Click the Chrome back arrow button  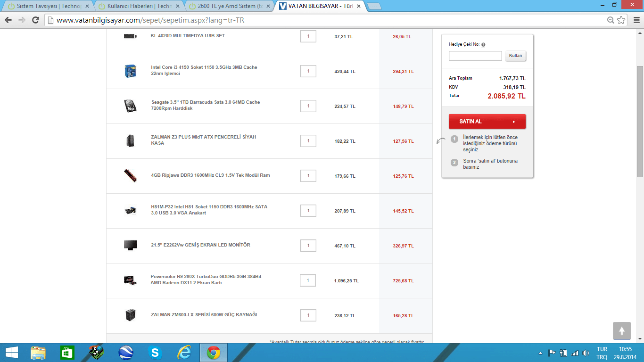(8, 20)
